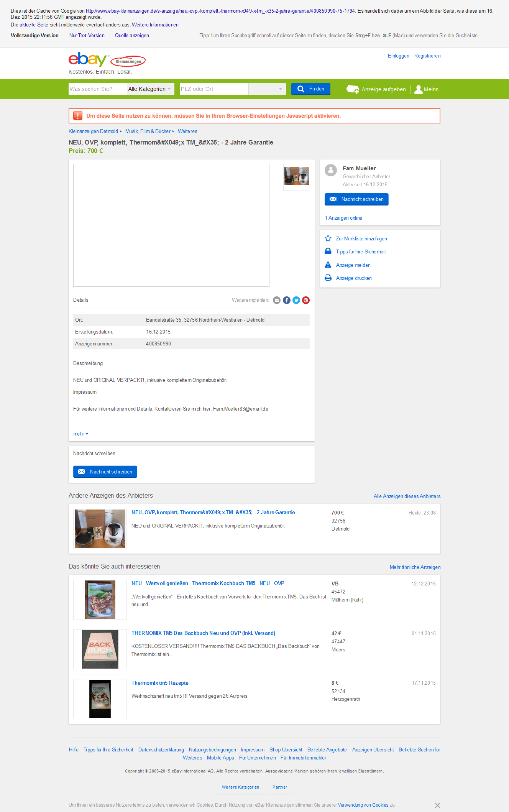This screenshot has width=509, height=812.
Task: Share the listing on Facebook
Action: click(x=287, y=300)
